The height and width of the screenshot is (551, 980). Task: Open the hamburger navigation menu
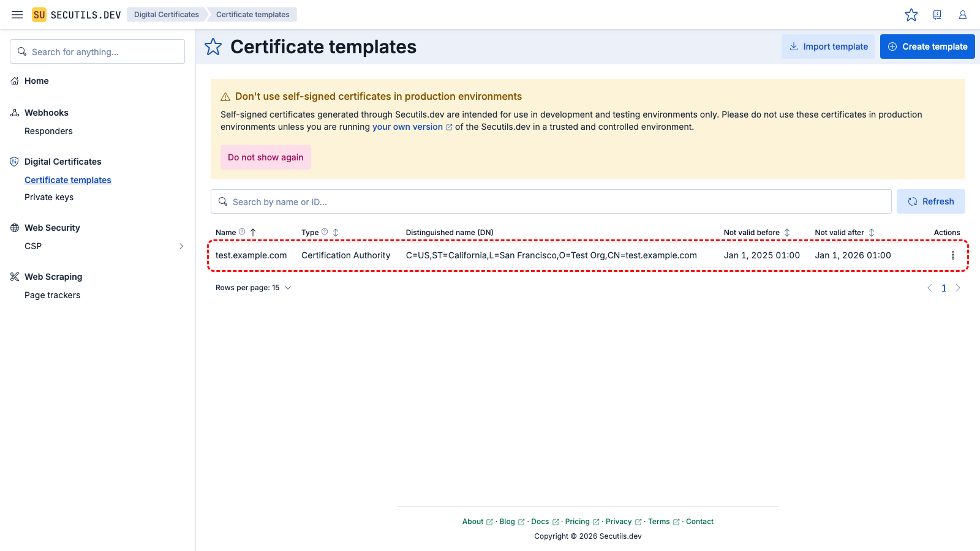pos(17,14)
